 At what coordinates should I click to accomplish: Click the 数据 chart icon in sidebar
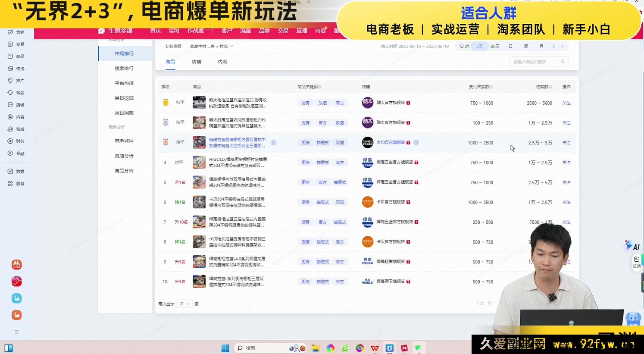point(10,171)
